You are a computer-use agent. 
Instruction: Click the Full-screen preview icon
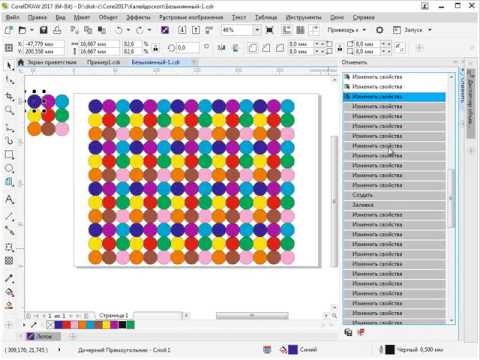[x=270, y=30]
